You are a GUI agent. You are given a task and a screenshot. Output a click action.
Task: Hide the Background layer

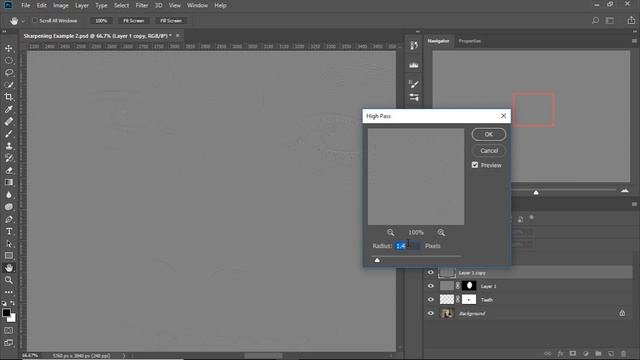431,313
